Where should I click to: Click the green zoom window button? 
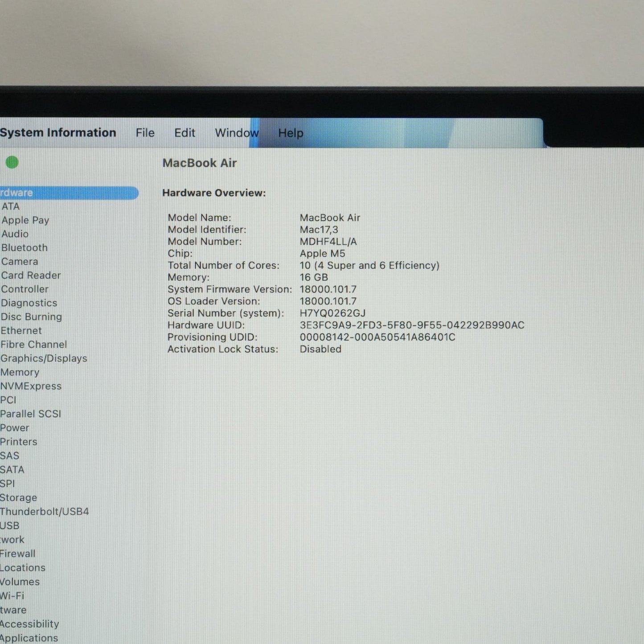coord(12,163)
